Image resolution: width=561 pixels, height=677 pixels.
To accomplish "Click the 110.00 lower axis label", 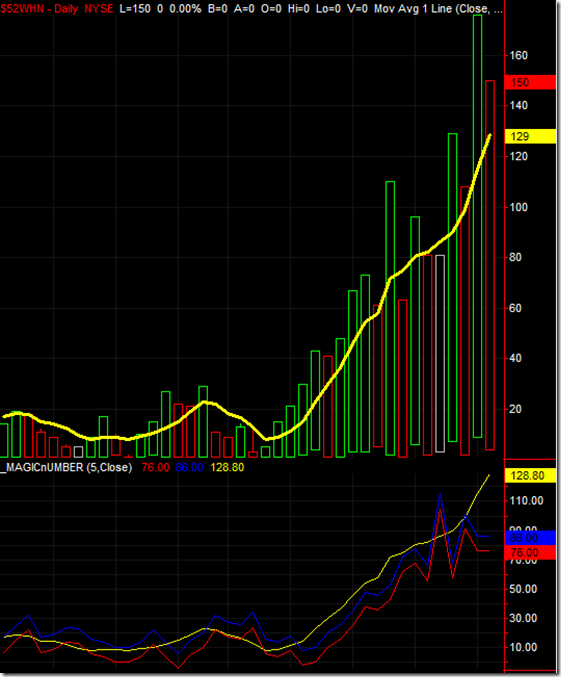I will (526, 500).
